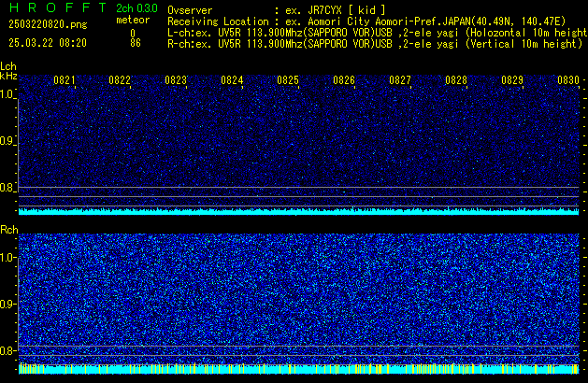Click the 0823 time marker
The height and width of the screenshot is (383, 588).
click(176, 80)
